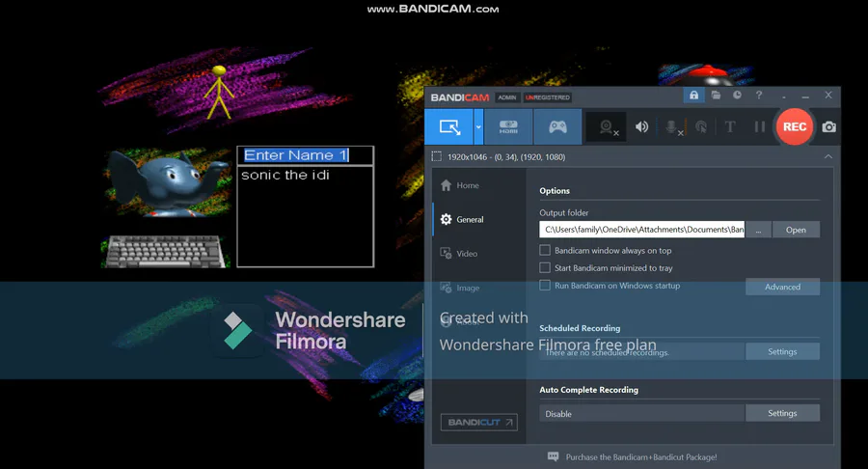Enable Run Bandicam on Windows startup

coord(545,286)
